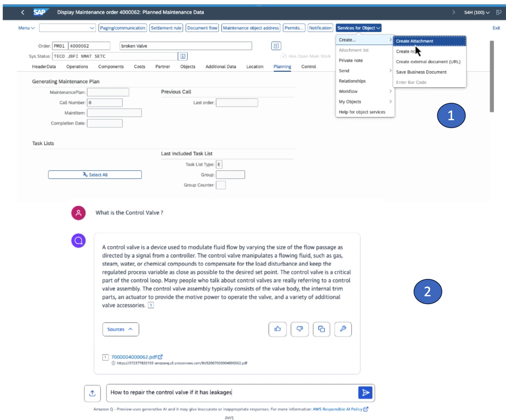Collapse the Services for Object dropdown
The width and height of the screenshot is (506, 420).
coord(359,28)
